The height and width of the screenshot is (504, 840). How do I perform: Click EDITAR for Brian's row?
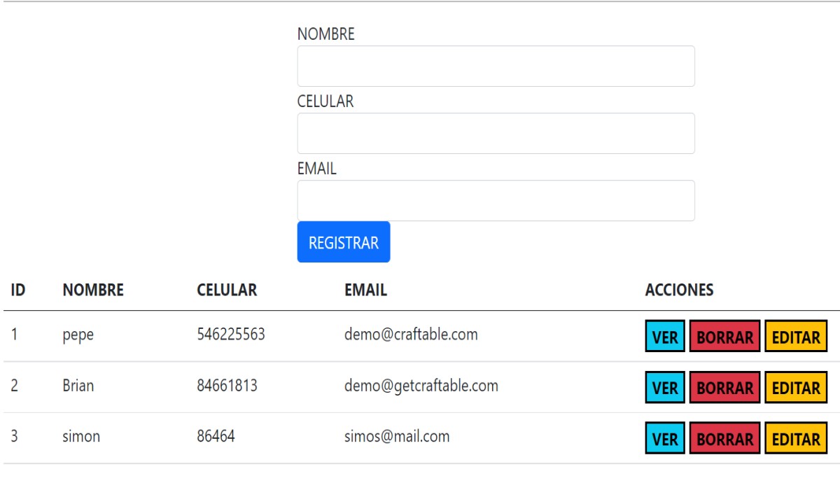click(796, 388)
